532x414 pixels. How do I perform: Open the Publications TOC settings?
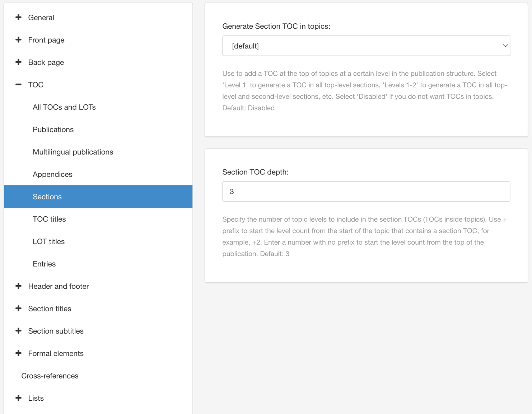pyautogui.click(x=53, y=130)
